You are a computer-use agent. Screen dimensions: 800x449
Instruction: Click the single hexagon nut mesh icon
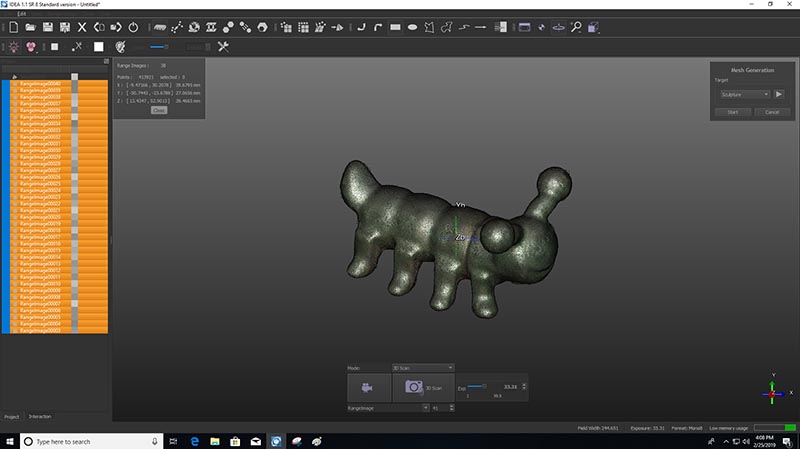coord(262,27)
